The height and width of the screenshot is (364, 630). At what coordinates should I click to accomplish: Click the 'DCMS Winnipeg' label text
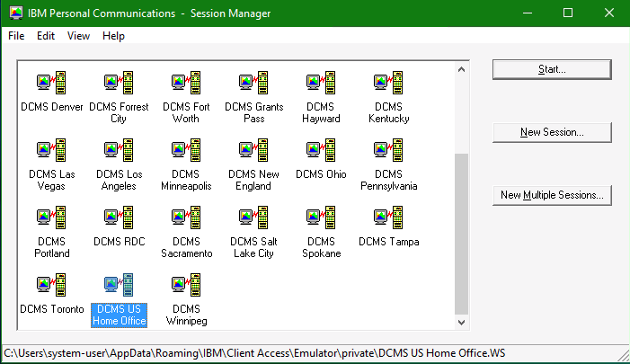(x=186, y=315)
